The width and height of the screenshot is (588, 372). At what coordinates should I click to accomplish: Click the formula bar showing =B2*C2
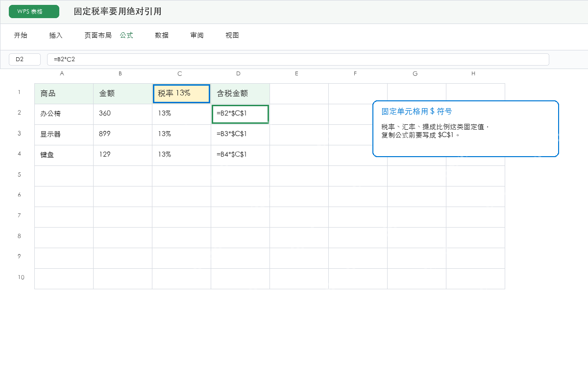[298, 59]
